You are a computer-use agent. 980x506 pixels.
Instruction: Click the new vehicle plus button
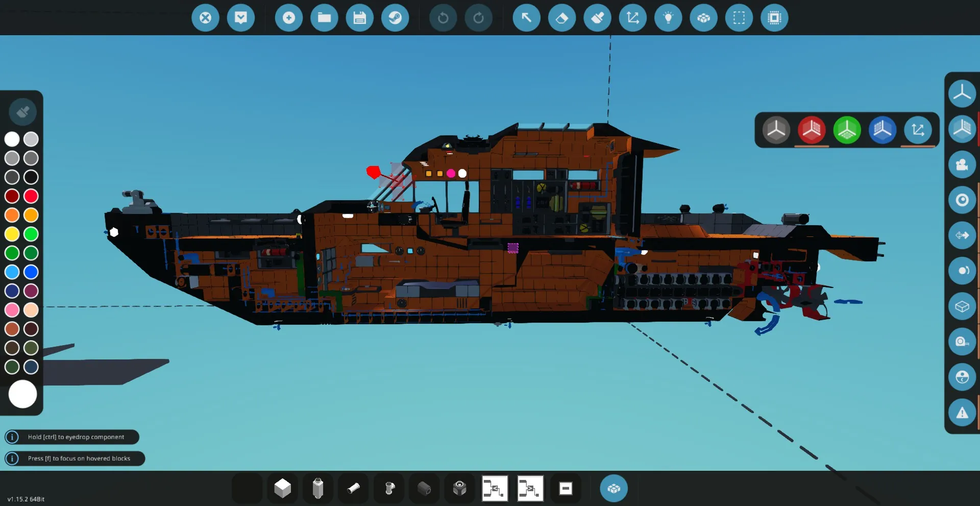[x=288, y=18]
